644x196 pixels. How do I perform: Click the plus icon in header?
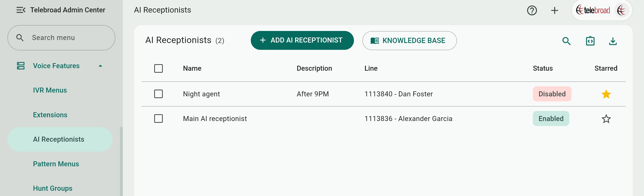[554, 11]
